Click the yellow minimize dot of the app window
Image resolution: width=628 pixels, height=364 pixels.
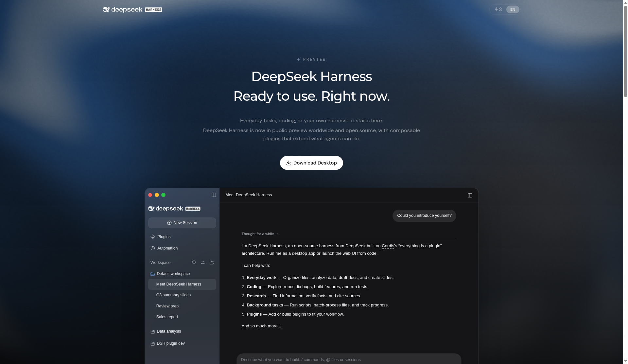[x=157, y=195]
